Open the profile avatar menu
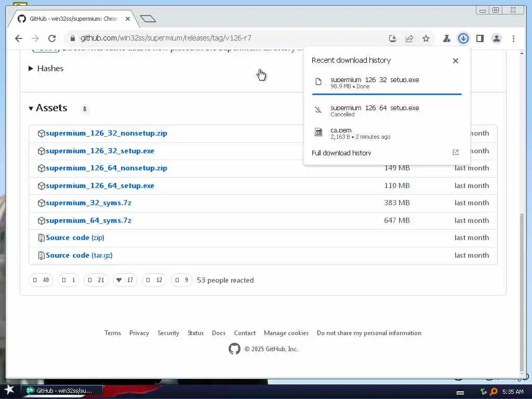Screen dimensions: 532x399 pos(496,38)
